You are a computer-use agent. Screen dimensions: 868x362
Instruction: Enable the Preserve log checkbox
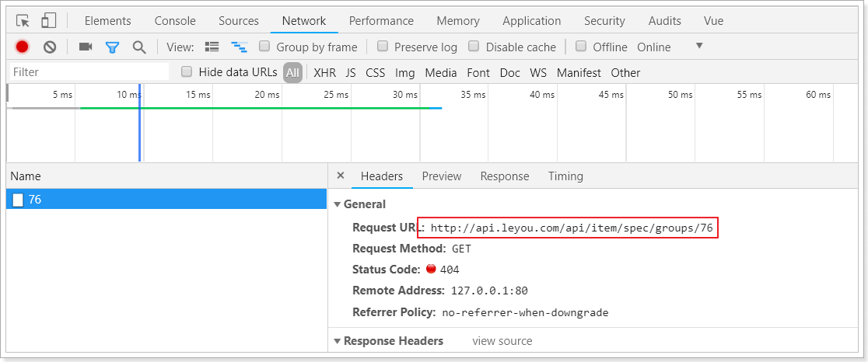coord(383,47)
